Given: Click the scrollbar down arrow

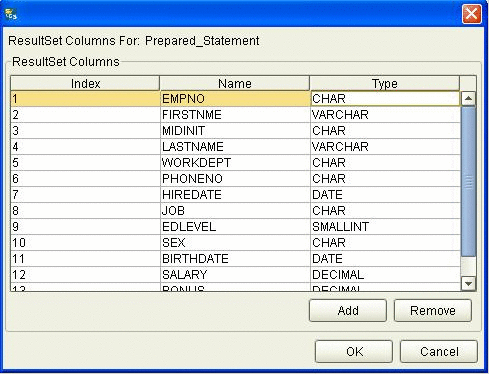Looking at the screenshot, I should point(468,284).
